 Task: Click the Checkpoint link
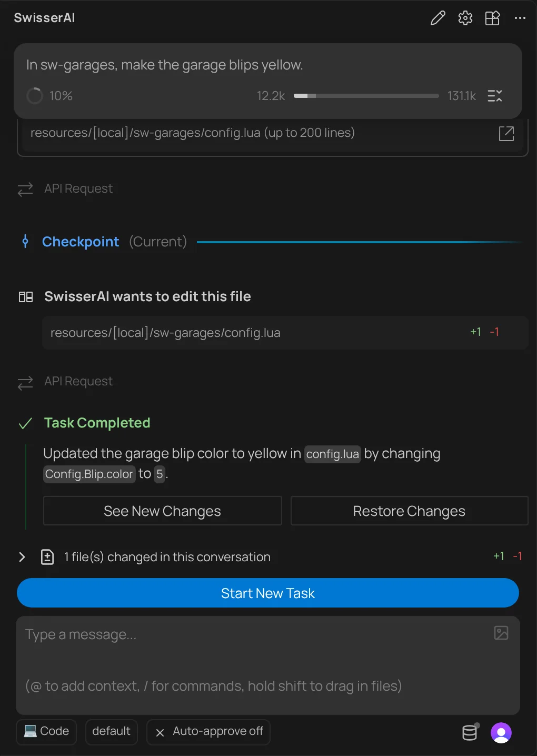click(81, 242)
